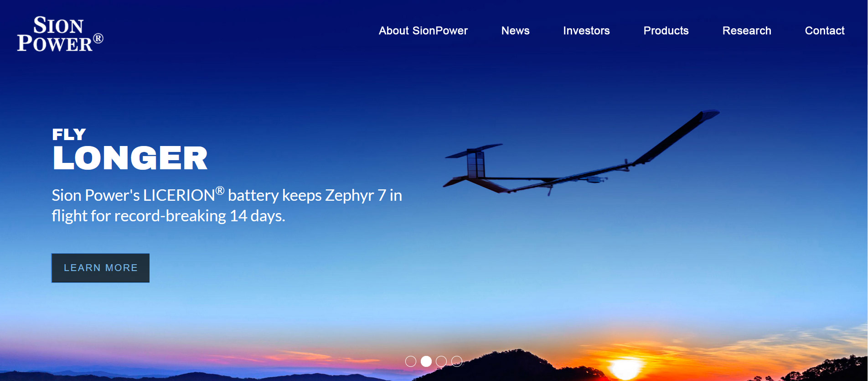The height and width of the screenshot is (381, 868).
Task: Select the first carousel slide dot
Action: [411, 361]
